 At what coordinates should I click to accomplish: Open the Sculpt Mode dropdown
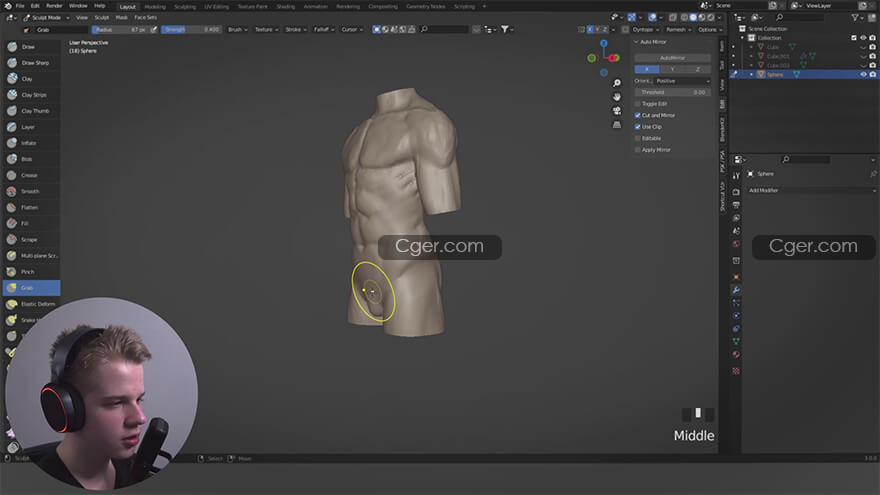(x=47, y=17)
